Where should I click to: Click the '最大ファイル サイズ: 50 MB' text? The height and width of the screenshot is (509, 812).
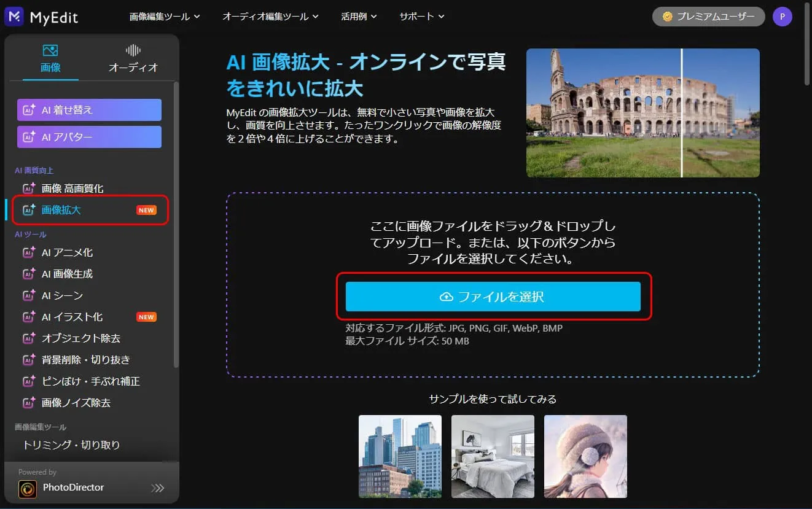407,341
